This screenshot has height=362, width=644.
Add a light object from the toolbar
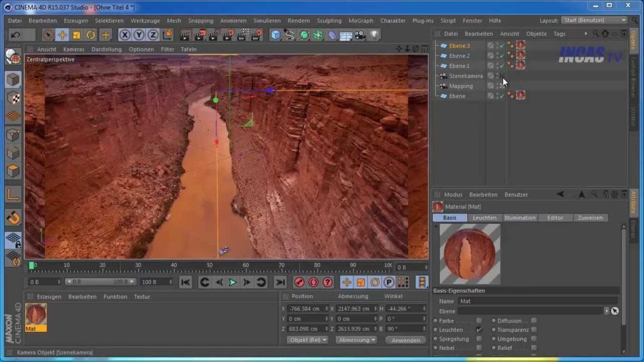[x=375, y=35]
